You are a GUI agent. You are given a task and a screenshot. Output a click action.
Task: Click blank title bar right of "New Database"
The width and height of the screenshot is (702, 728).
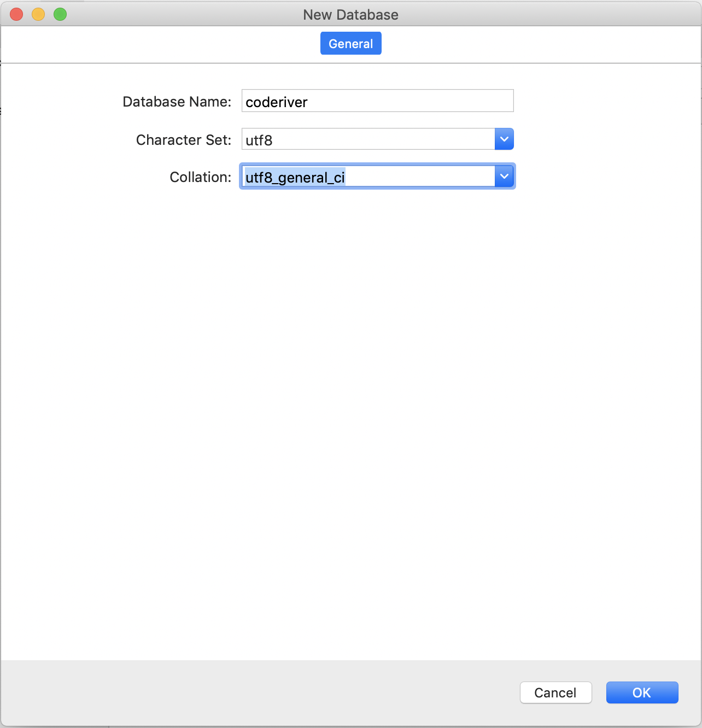tap(547, 15)
